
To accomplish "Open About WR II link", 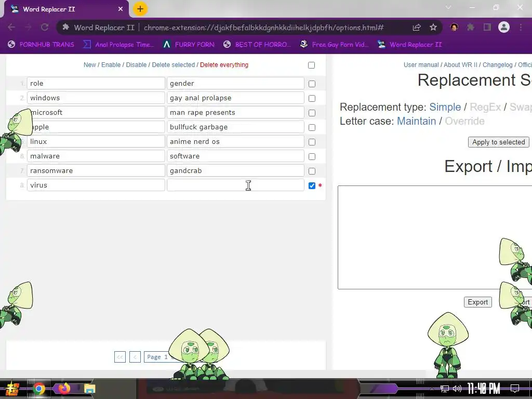I will coord(460,65).
